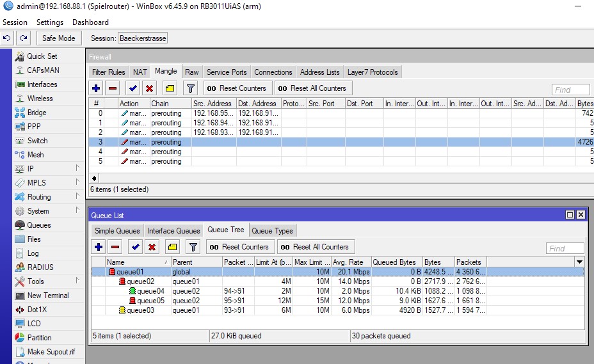594x364 pixels.
Task: Click Queue List Reset Counters button
Action: coord(240,247)
